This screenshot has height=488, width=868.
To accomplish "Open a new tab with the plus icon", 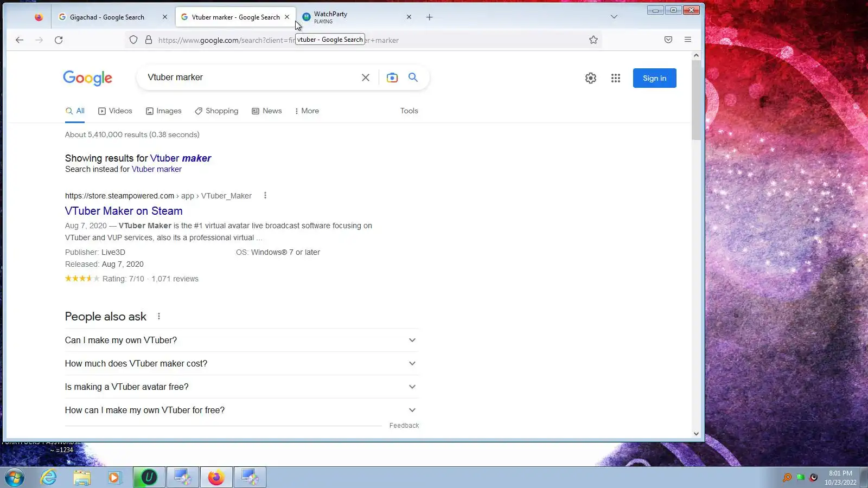I will [429, 17].
